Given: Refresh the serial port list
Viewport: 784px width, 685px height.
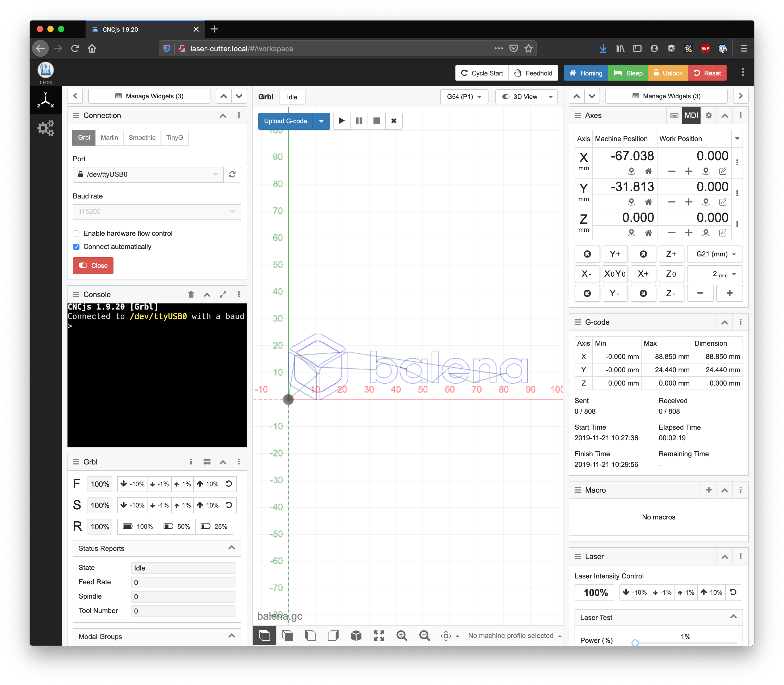Looking at the screenshot, I should tap(232, 174).
